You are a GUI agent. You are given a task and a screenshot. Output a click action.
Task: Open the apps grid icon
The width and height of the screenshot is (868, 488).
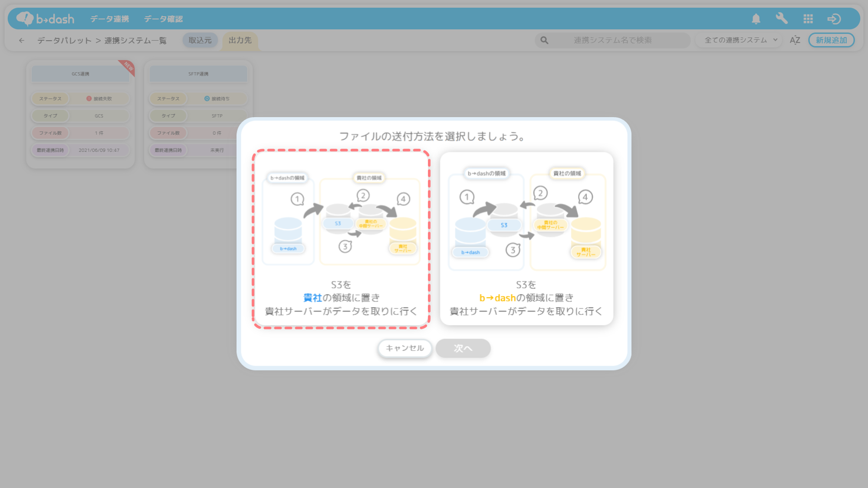click(x=808, y=19)
